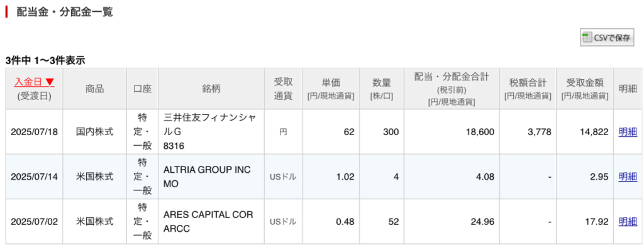Click the spreadsheet icon on CSV button
Viewport: 644px width, 245px height.
(x=587, y=38)
